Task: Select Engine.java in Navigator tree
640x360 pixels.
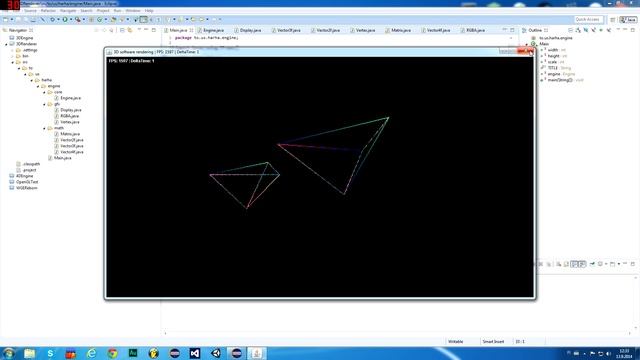Action: coord(70,98)
